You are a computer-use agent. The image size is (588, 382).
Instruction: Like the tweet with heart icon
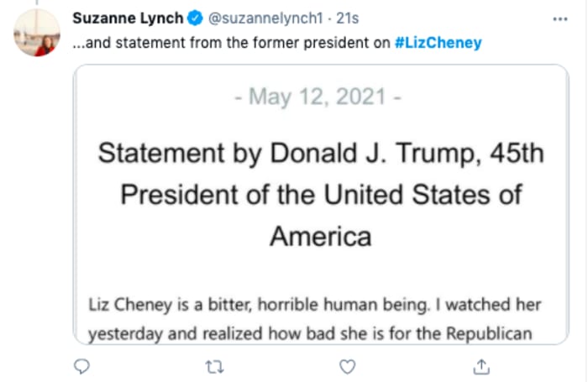pyautogui.click(x=348, y=366)
